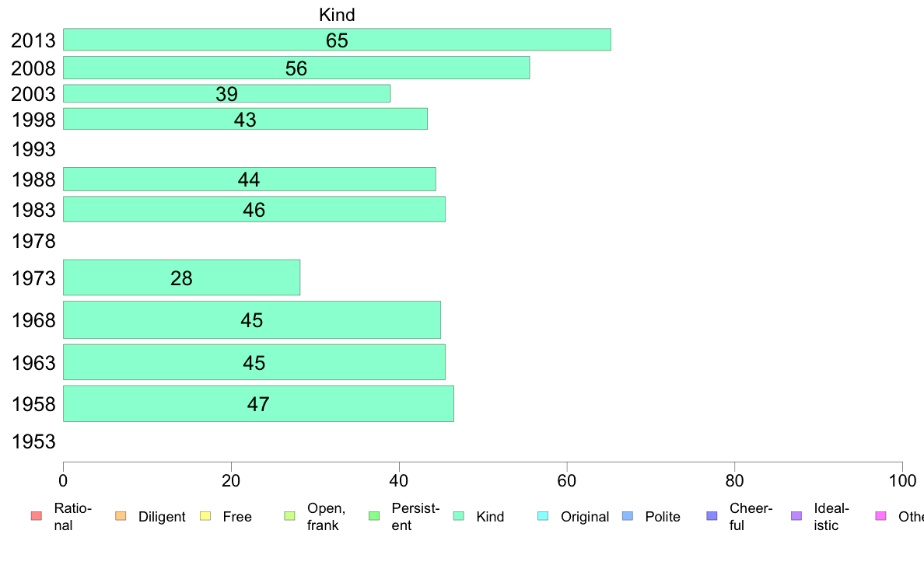Click the cyan Original legend swatch
This screenshot has height=572, width=924.
click(x=543, y=516)
